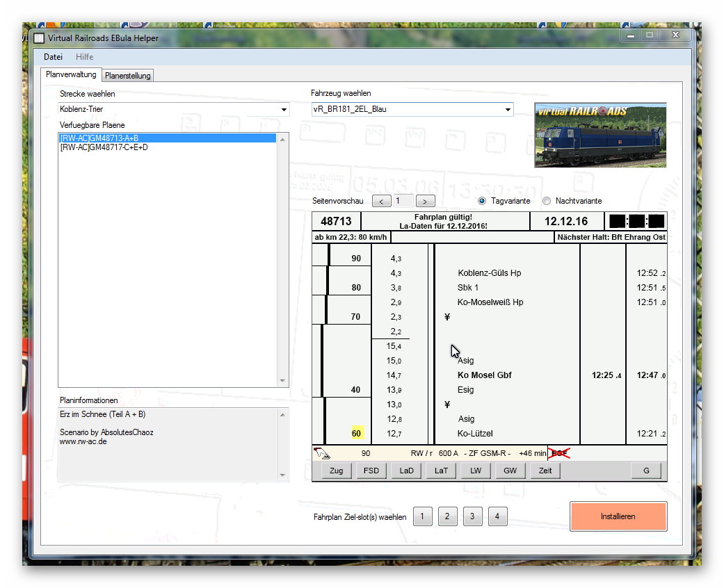Click the orange Installieren button
Screen dimensions: 724x588
618,516
